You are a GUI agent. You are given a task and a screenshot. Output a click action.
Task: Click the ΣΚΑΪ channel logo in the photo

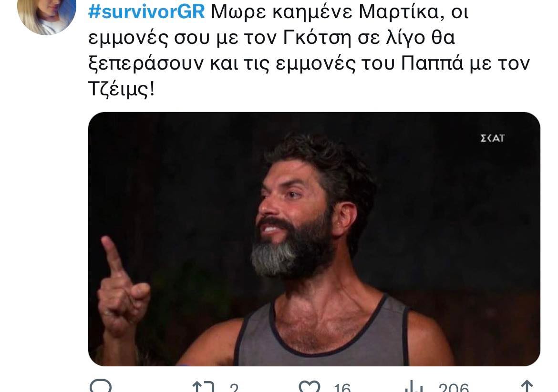(492, 138)
